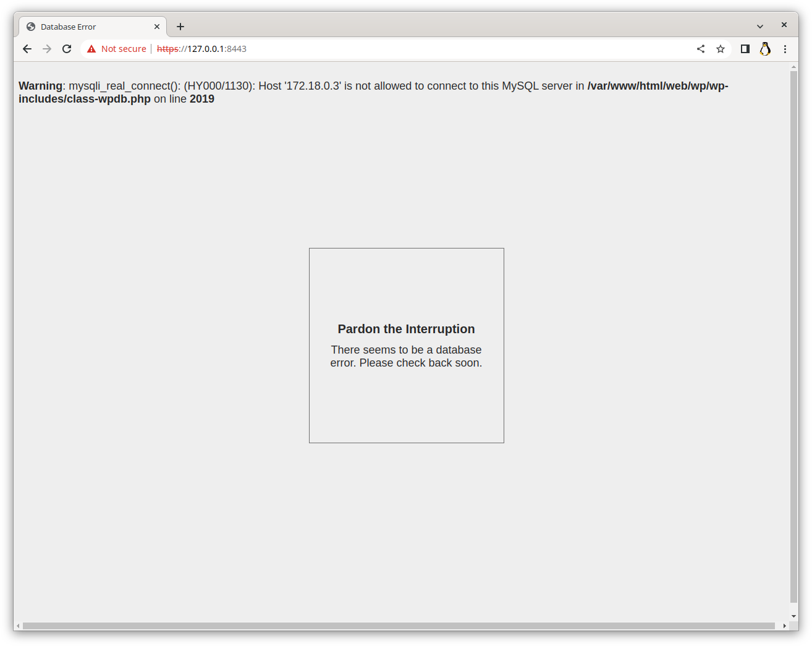This screenshot has width=812, height=646.
Task: Click the 'There seems to be a database error' text
Action: [x=406, y=356]
